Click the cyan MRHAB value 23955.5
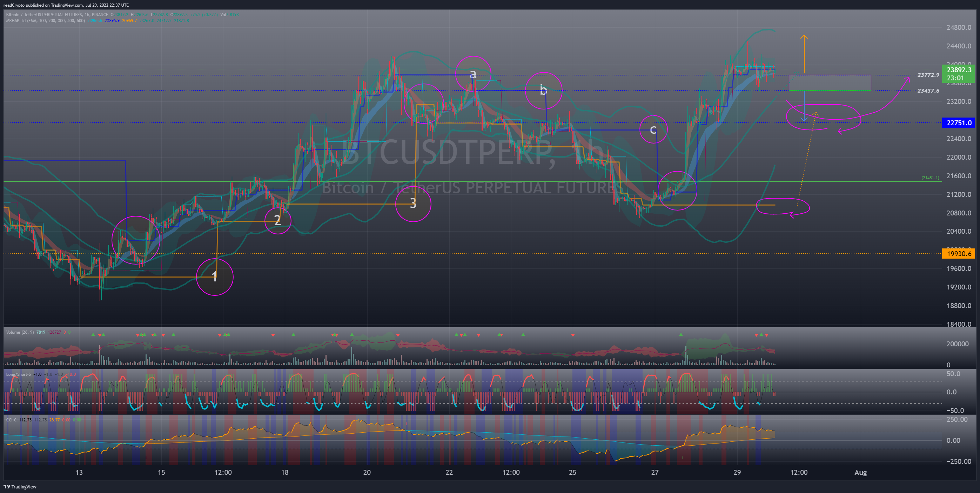980x493 pixels. coord(94,21)
